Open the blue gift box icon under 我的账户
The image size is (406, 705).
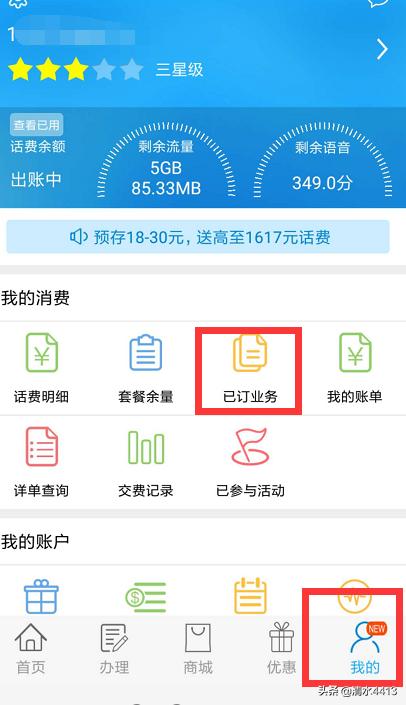[41, 596]
